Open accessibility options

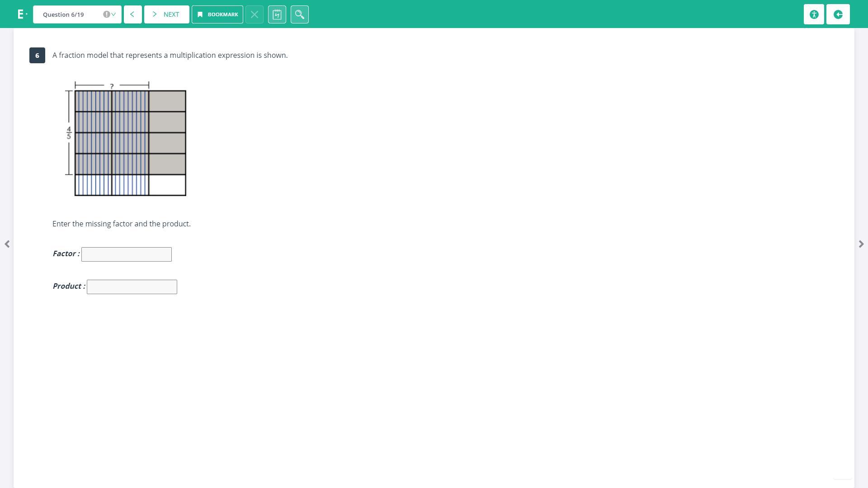(813, 14)
